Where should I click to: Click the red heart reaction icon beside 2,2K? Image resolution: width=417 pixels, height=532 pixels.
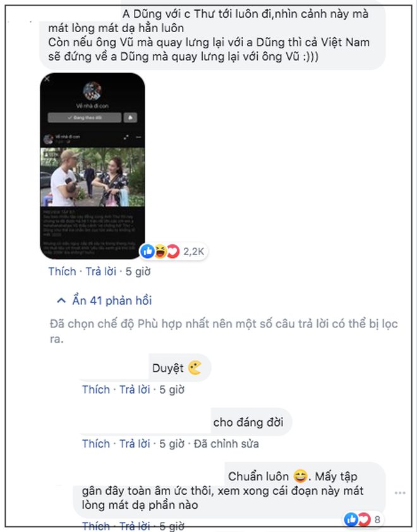tap(173, 251)
